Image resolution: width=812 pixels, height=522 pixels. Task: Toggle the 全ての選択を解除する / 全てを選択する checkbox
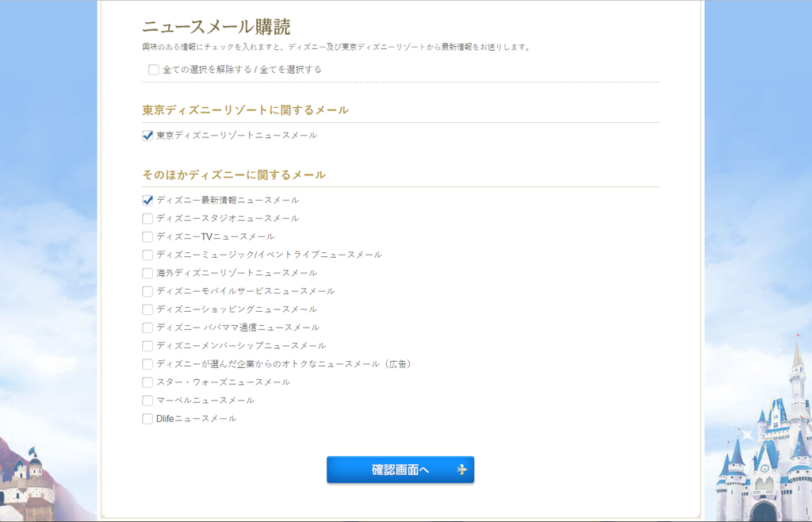(x=154, y=69)
